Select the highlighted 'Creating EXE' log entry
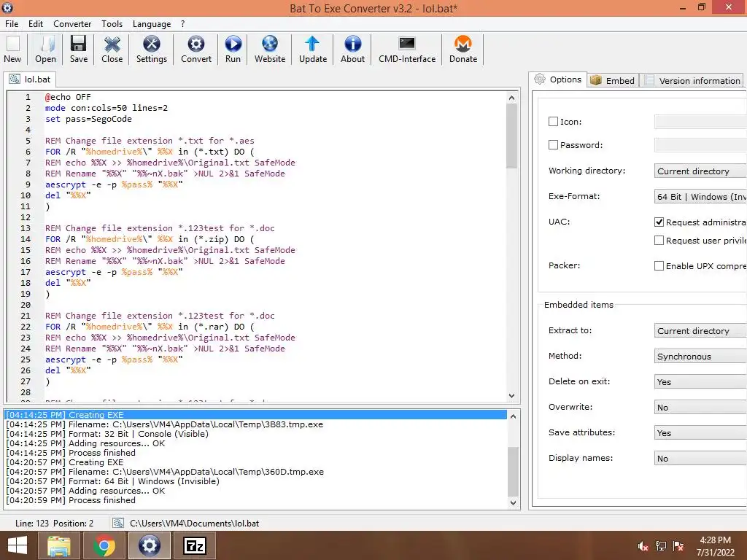Screen dimensions: 747x560 [x=256, y=415]
